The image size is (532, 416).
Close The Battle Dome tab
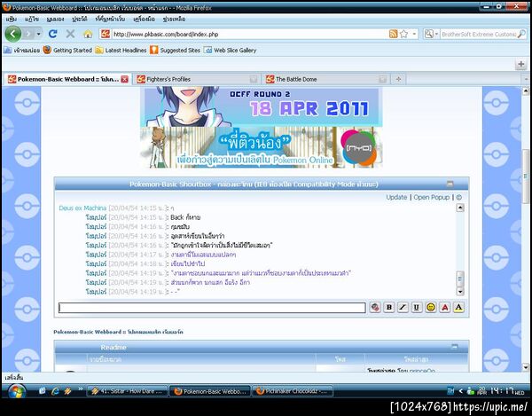382,80
